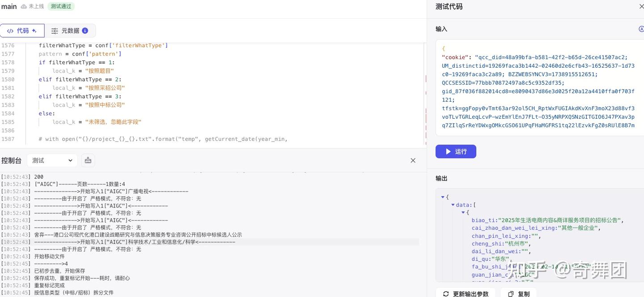Click the sliders icon on 元数据 tab

click(54, 30)
